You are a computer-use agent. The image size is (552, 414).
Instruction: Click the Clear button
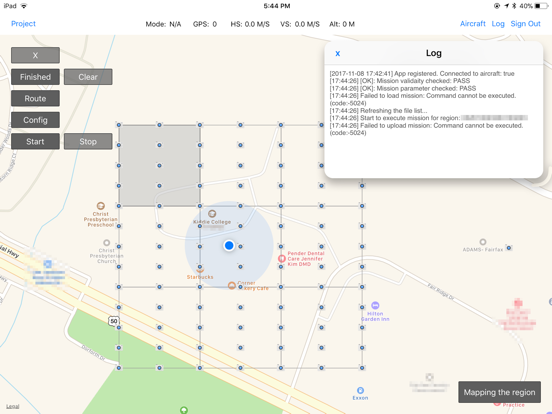88,77
